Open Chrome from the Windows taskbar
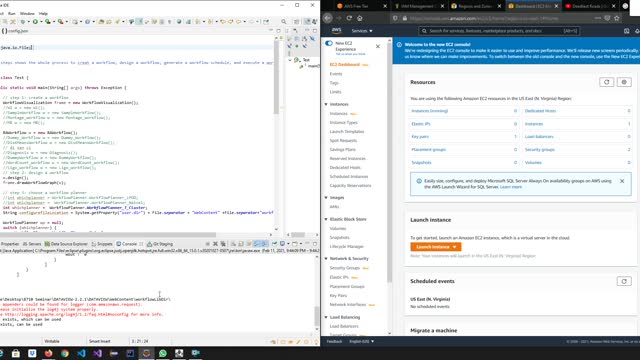 pos(64,353)
